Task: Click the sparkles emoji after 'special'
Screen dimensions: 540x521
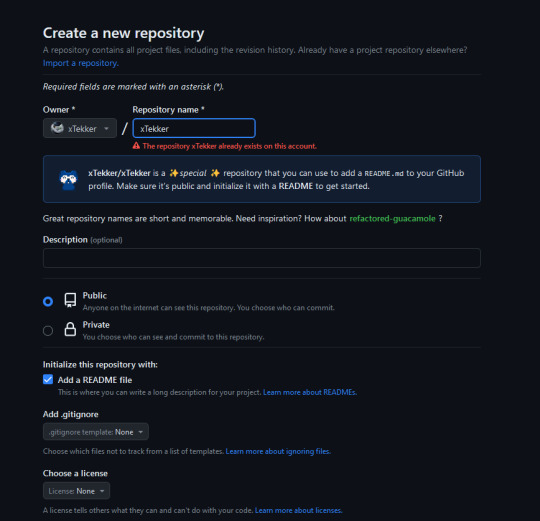Action: [x=215, y=173]
